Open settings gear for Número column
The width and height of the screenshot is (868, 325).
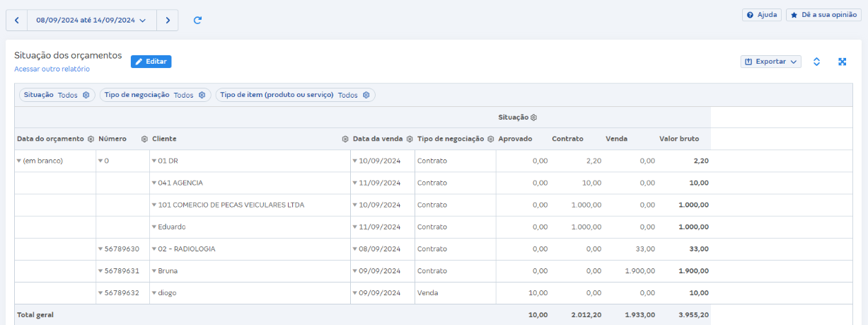(144, 139)
